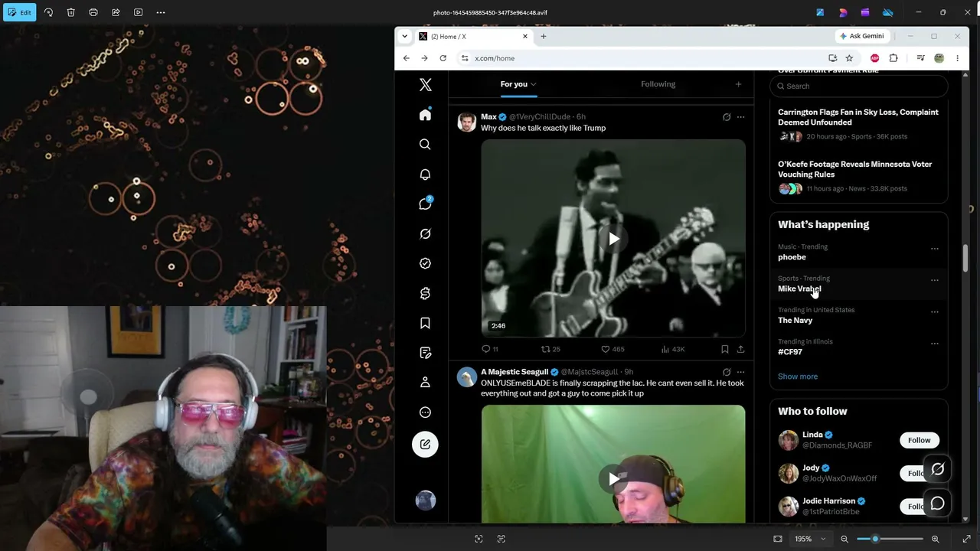Click zoom out magnifier in Photos
Viewport: 980px width, 551px height.
click(x=844, y=539)
